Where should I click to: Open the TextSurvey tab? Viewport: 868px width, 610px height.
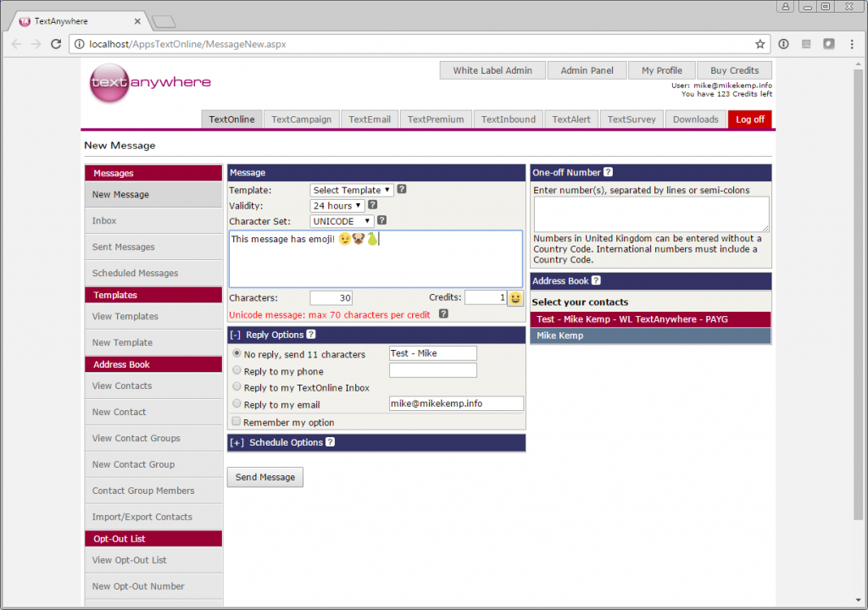tap(632, 119)
